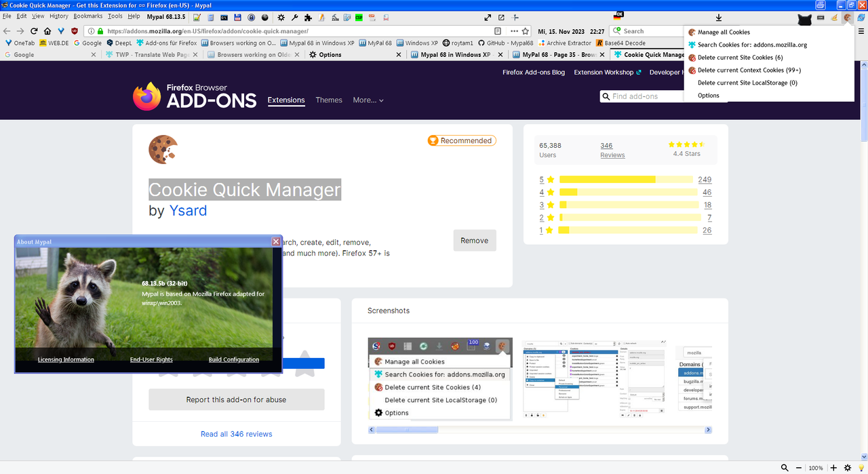Open the Bookmarks menu
This screenshot has height=474, width=868.
pos(88,16)
